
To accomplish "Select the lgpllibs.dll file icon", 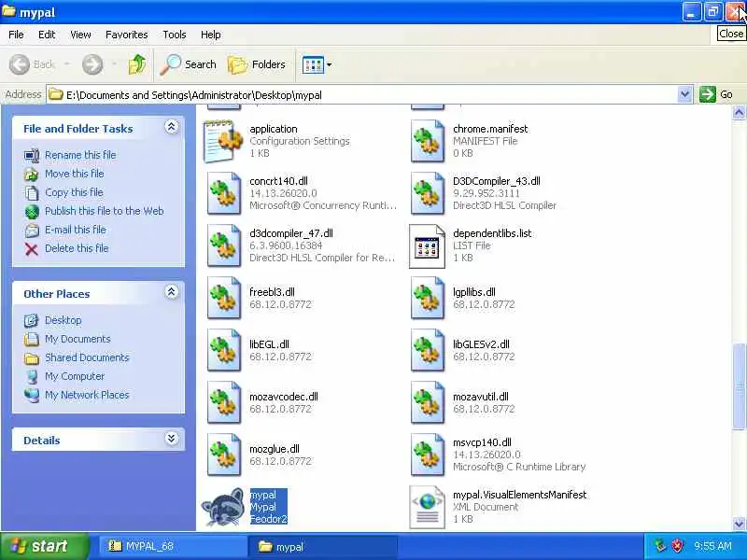I will [x=428, y=298].
